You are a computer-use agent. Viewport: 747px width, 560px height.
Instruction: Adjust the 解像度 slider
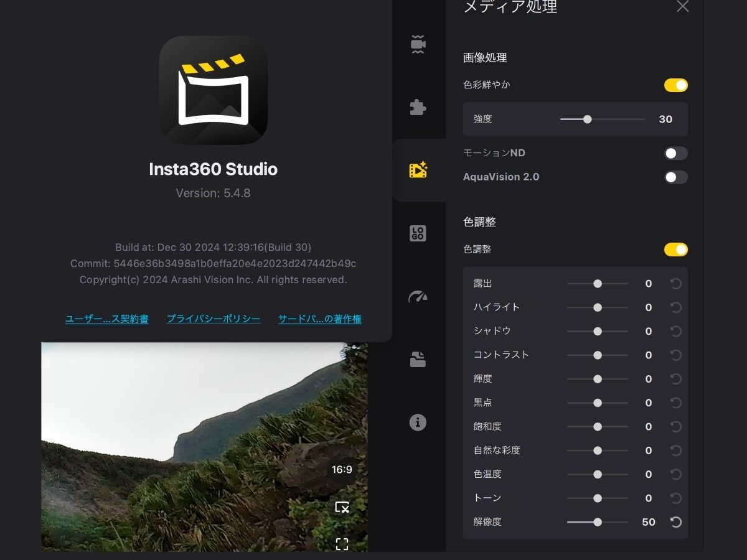(598, 522)
